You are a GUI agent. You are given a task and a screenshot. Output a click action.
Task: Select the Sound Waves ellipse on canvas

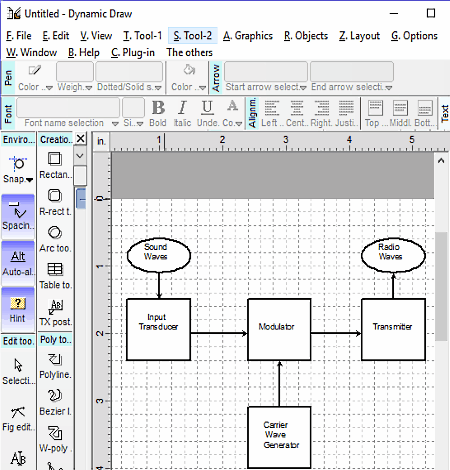[159, 255]
